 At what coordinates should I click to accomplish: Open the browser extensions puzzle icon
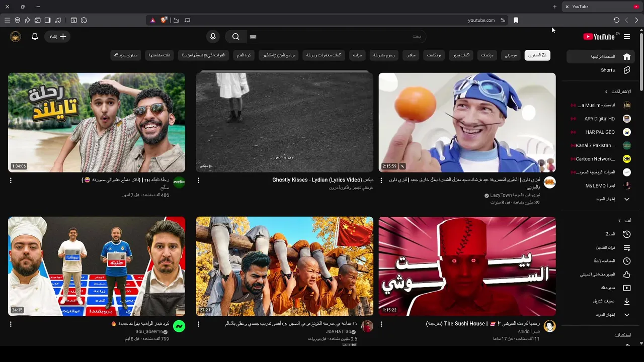coord(84,20)
